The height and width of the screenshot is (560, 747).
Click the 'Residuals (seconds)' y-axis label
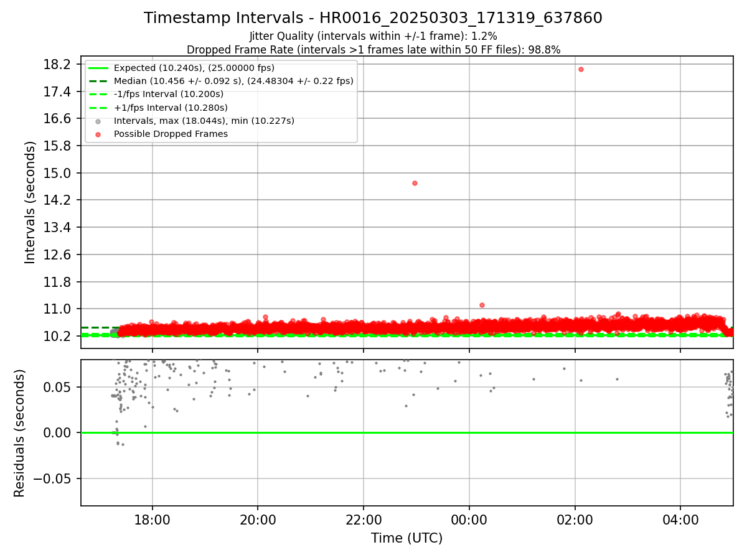click(x=19, y=433)
